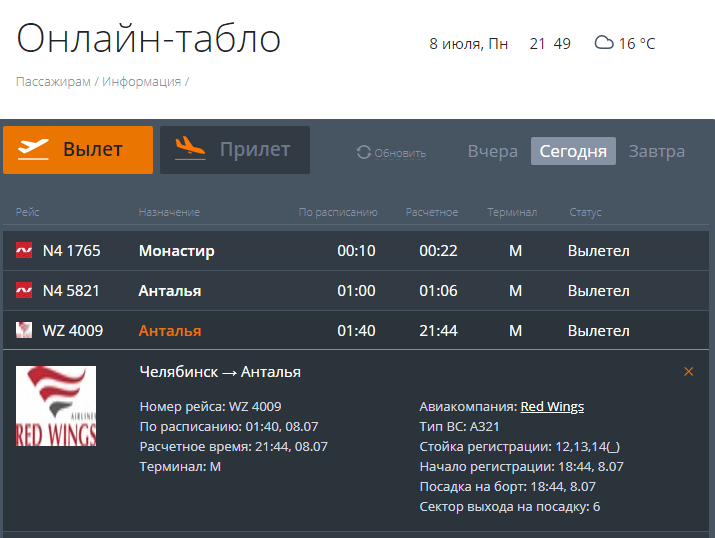Click the Расчетное время: 21:44, 08.07 line

pyautogui.click(x=233, y=446)
